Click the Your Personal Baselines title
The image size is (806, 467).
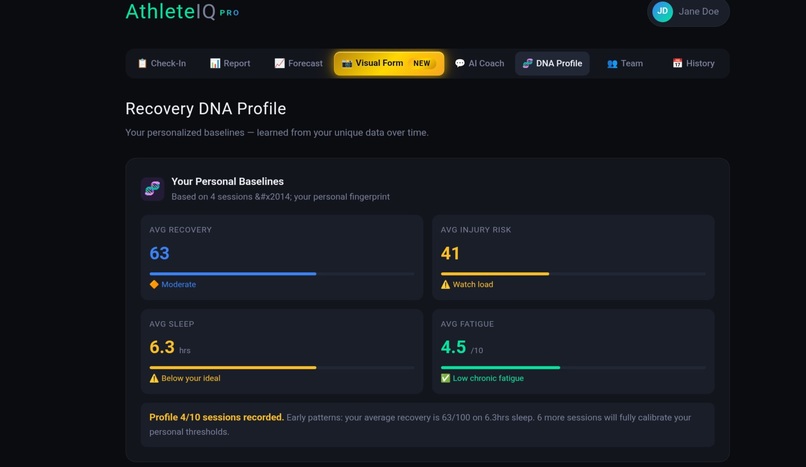coord(227,181)
